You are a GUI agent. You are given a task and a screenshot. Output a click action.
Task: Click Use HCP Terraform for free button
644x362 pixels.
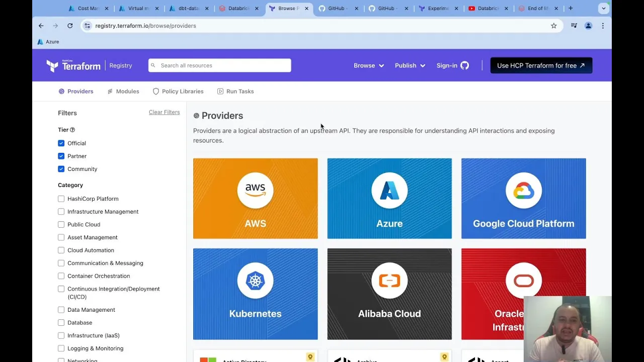(x=541, y=65)
